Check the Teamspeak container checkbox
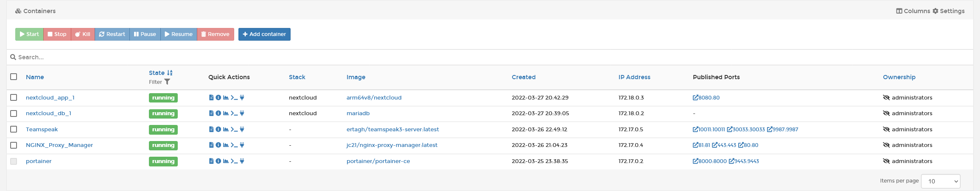 [14, 130]
